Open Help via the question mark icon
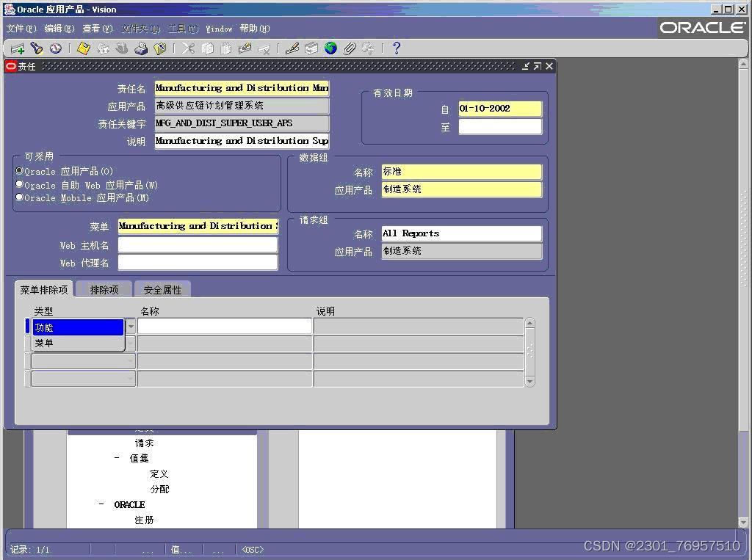This screenshot has height=560, width=752. (x=395, y=48)
